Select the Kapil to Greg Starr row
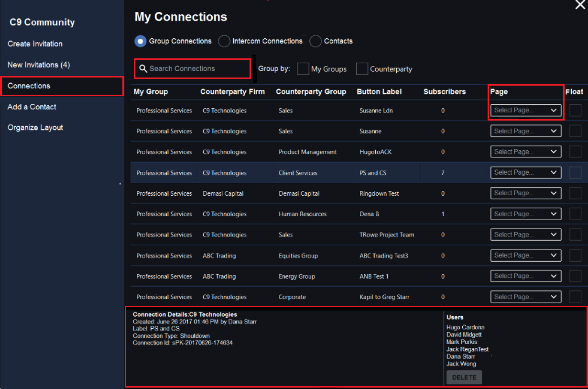 tap(359, 297)
